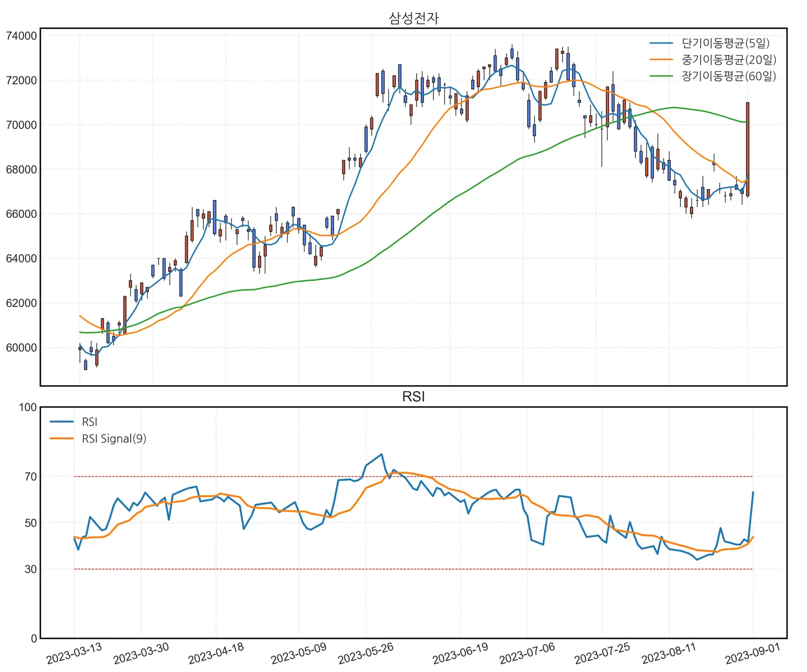807x672 pixels.
Task: Click the 30 tick label on RSI axis
Action: 30,569
